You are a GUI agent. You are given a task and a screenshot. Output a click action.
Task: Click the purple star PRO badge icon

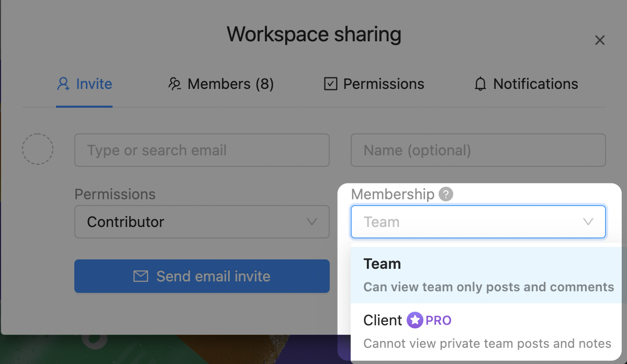(x=415, y=320)
